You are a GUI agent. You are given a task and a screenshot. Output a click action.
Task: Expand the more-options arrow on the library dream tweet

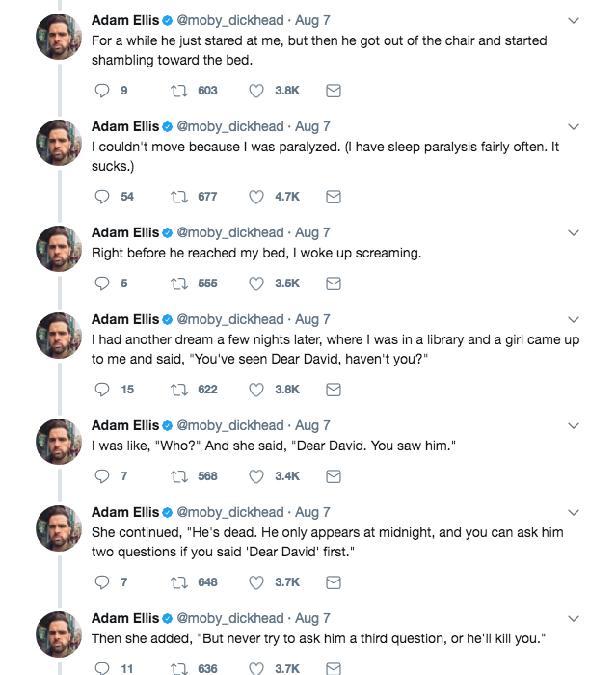tap(574, 319)
